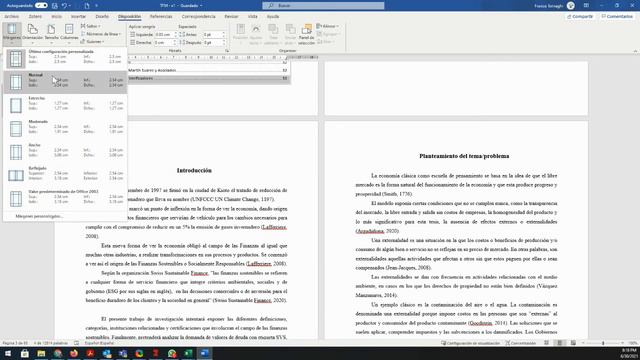Click the Concentración focus mode button
The height and width of the screenshot is (360, 640).
tap(521, 343)
